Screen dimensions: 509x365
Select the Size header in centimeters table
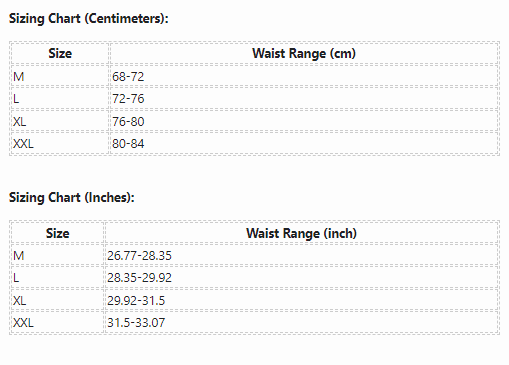60,53
